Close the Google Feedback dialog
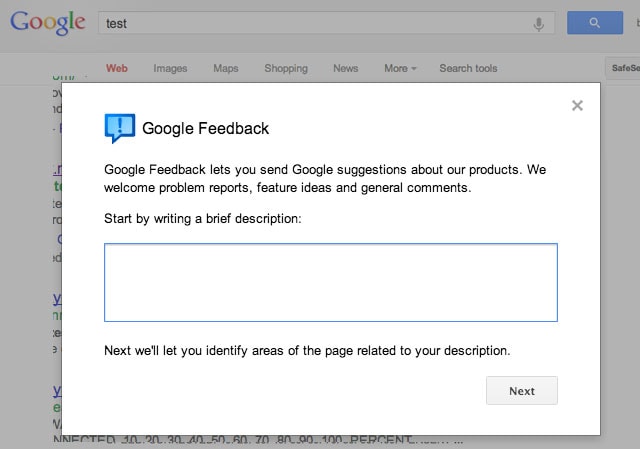The height and width of the screenshot is (449, 640). coord(577,106)
